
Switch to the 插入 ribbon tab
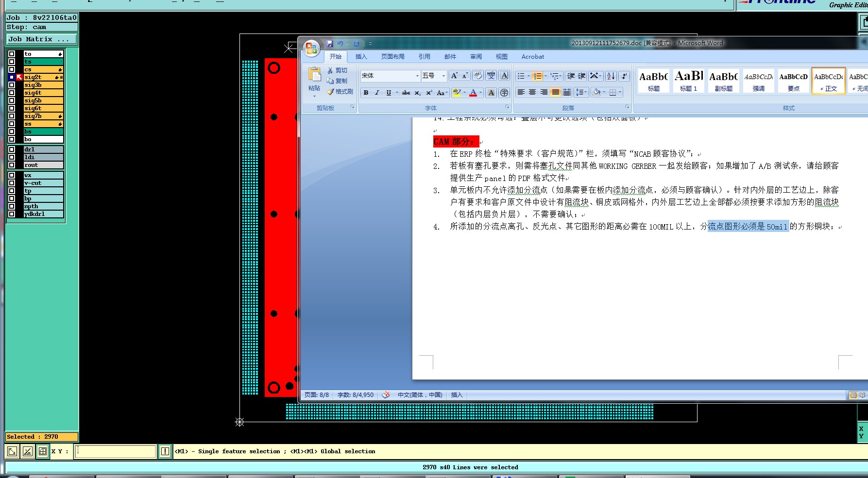361,57
